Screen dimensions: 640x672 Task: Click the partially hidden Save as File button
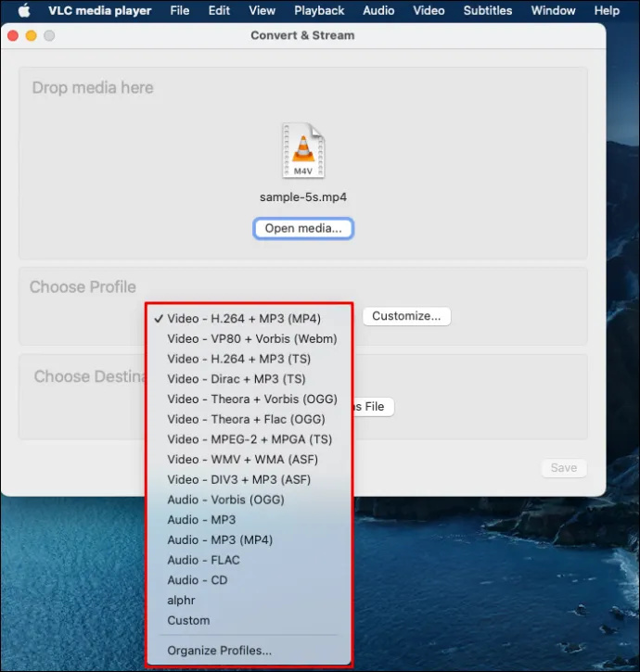373,407
